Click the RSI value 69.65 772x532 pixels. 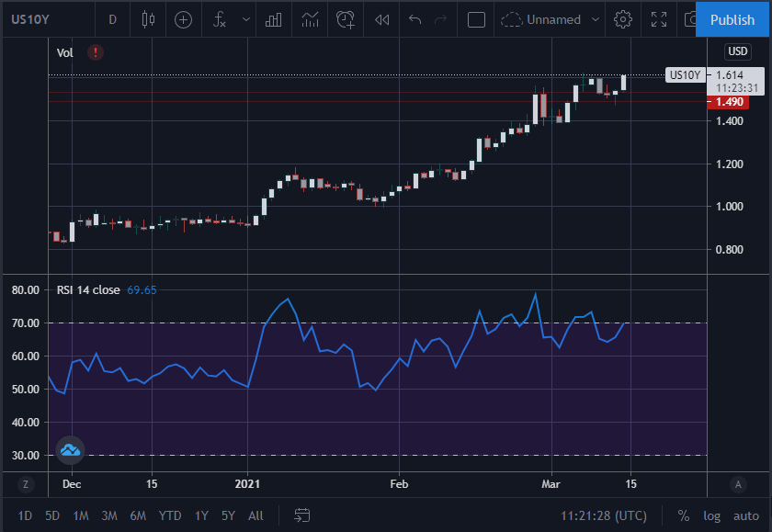142,289
